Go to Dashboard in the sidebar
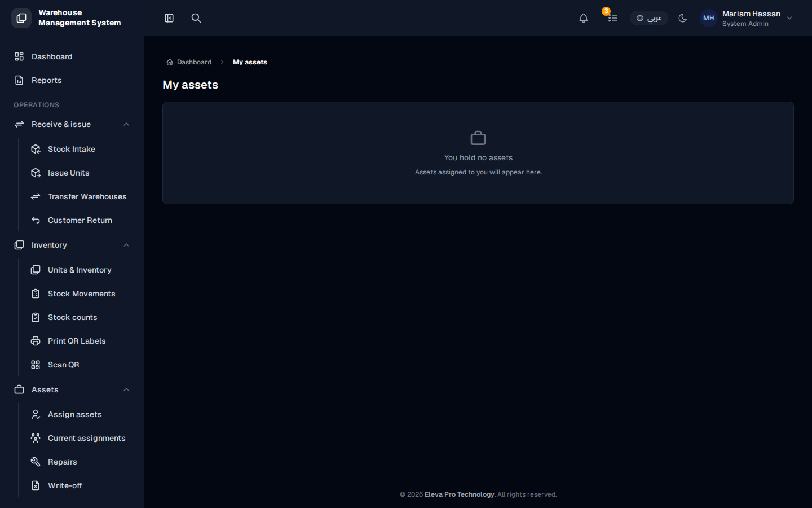This screenshot has width=812, height=508. [x=72, y=56]
